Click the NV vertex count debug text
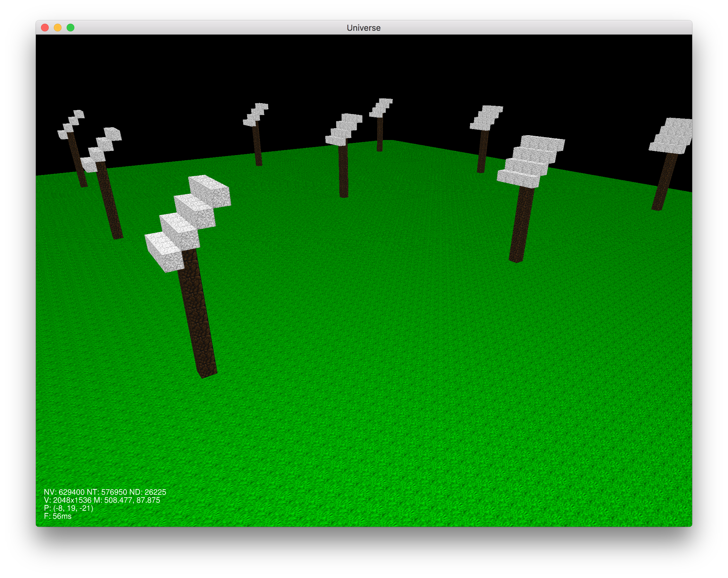This screenshot has width=728, height=578. click(64, 492)
